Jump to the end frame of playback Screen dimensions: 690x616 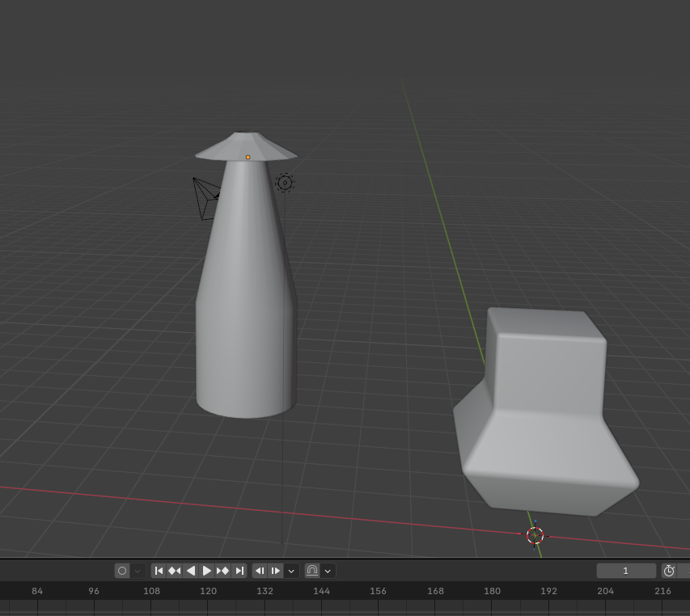click(x=239, y=571)
